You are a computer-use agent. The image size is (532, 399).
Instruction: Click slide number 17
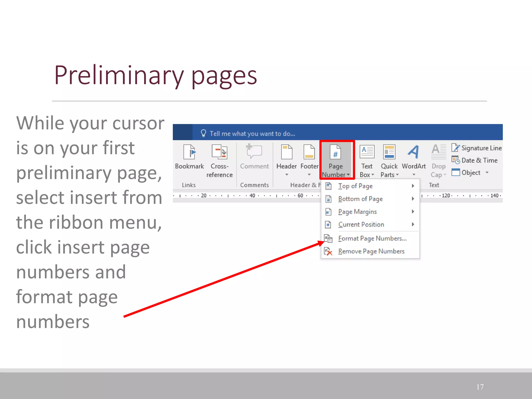click(480, 387)
